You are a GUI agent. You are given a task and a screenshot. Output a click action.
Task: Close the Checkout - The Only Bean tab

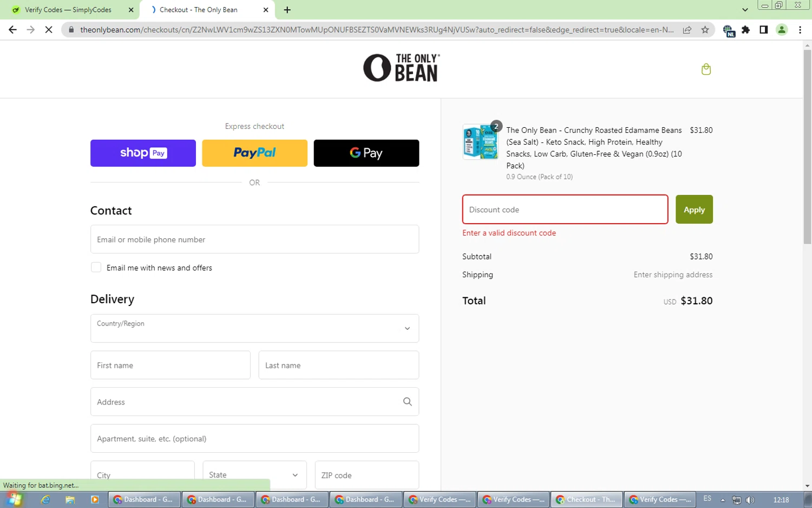click(x=266, y=10)
